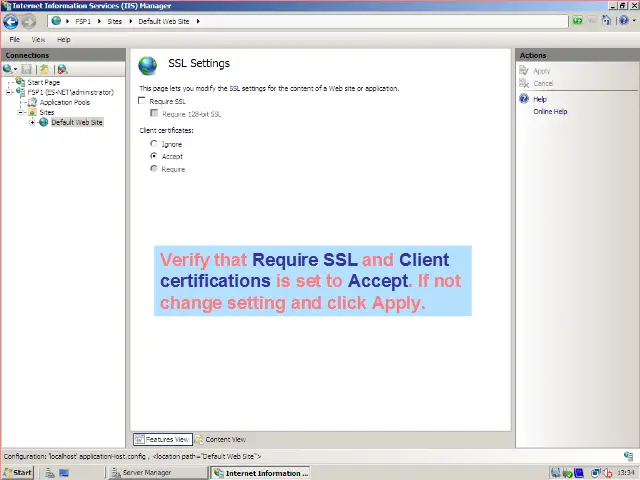
Task: Enable the Require SSL checkbox
Action: coord(142,100)
